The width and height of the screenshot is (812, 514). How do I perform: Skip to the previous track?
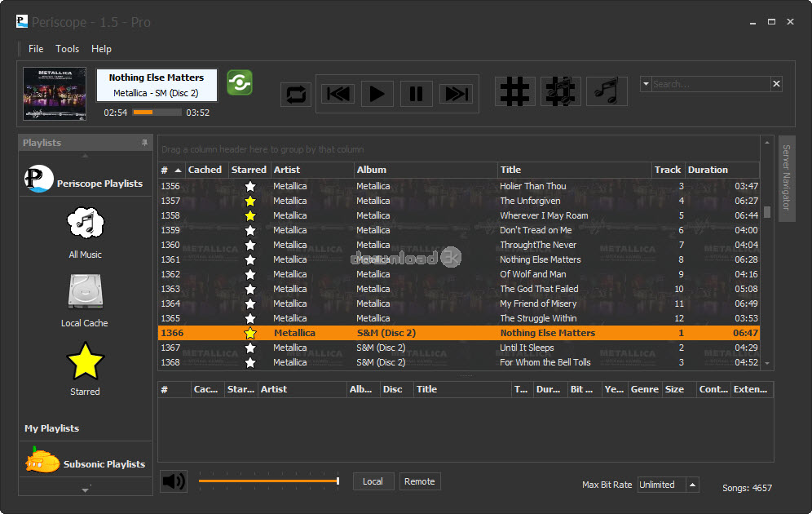[338, 95]
